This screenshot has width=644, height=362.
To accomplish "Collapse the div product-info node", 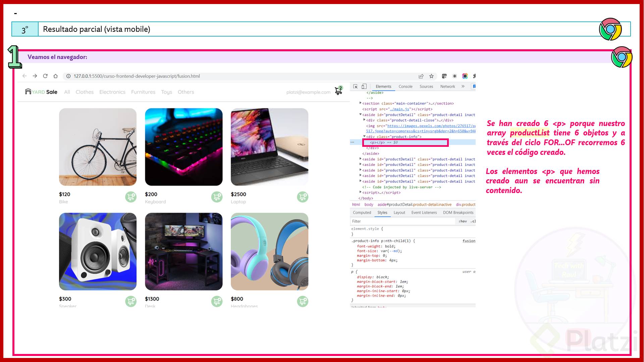I will [x=364, y=136].
